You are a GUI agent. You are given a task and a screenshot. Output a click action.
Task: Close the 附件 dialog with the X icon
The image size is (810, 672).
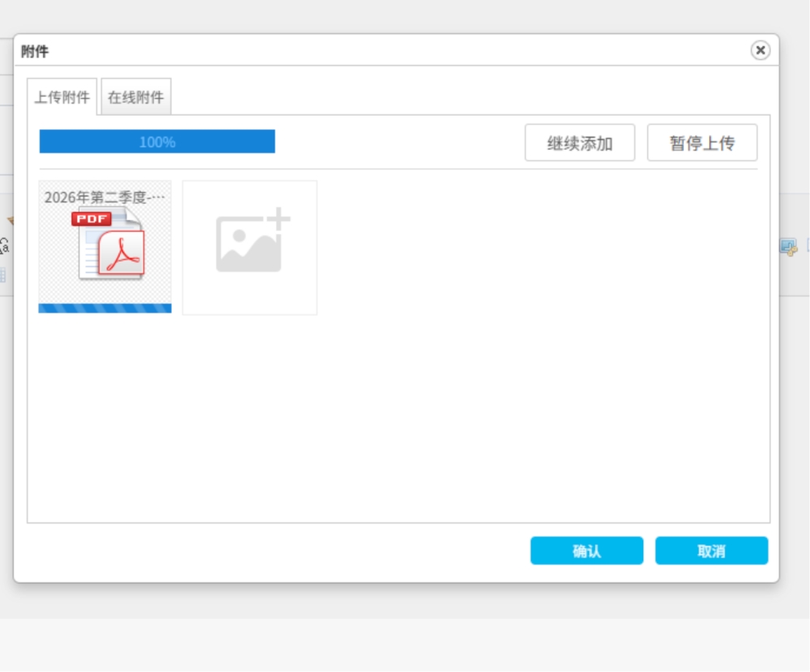pos(760,50)
